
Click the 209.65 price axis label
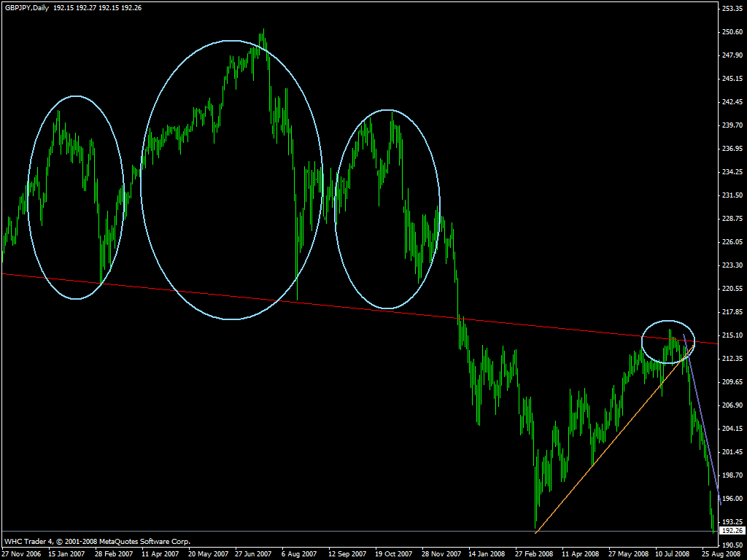(x=732, y=382)
